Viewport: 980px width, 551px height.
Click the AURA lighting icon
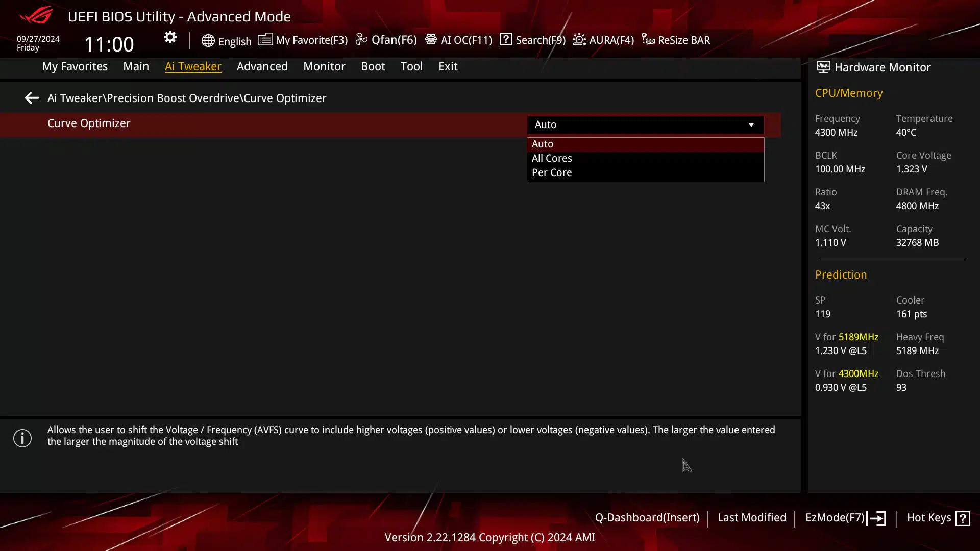579,39
